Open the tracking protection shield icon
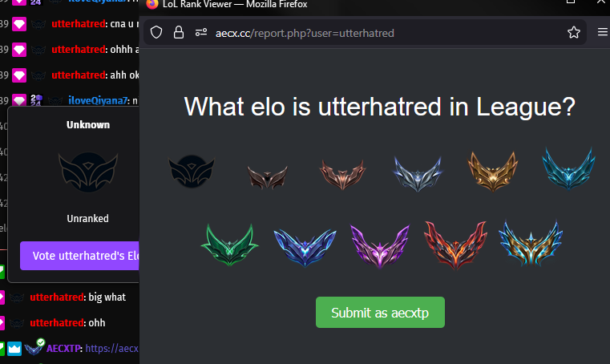This screenshot has height=364, width=610. point(156,32)
